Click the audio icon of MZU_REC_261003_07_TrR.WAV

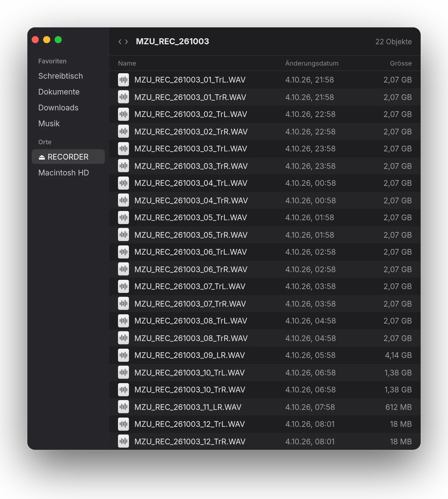124,304
